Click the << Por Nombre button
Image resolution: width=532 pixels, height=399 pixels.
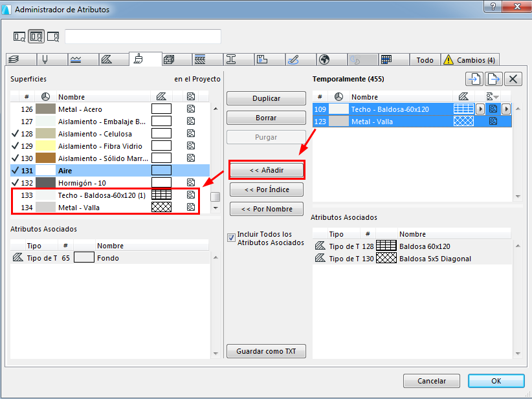tap(267, 209)
